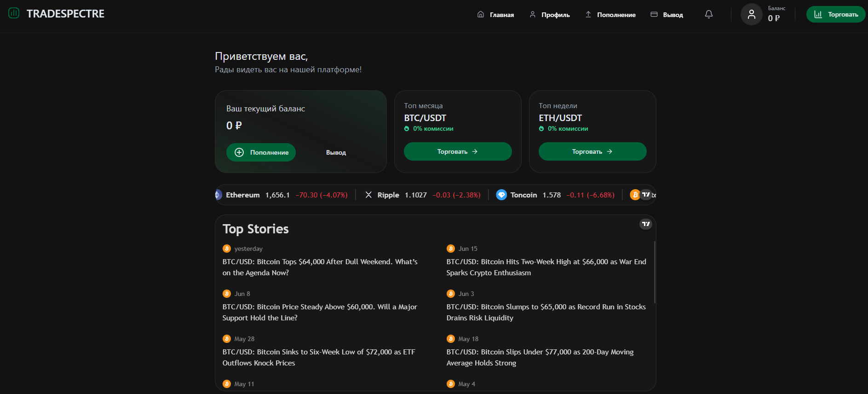Click the BTC/USDT pair title

[x=425, y=118]
